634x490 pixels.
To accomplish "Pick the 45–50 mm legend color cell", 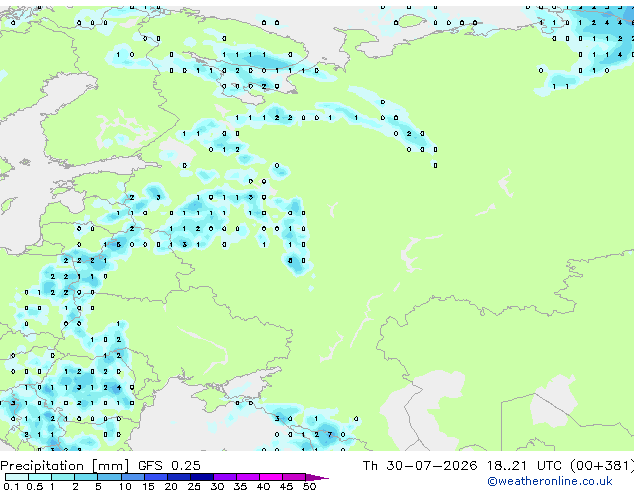I will (x=294, y=477).
